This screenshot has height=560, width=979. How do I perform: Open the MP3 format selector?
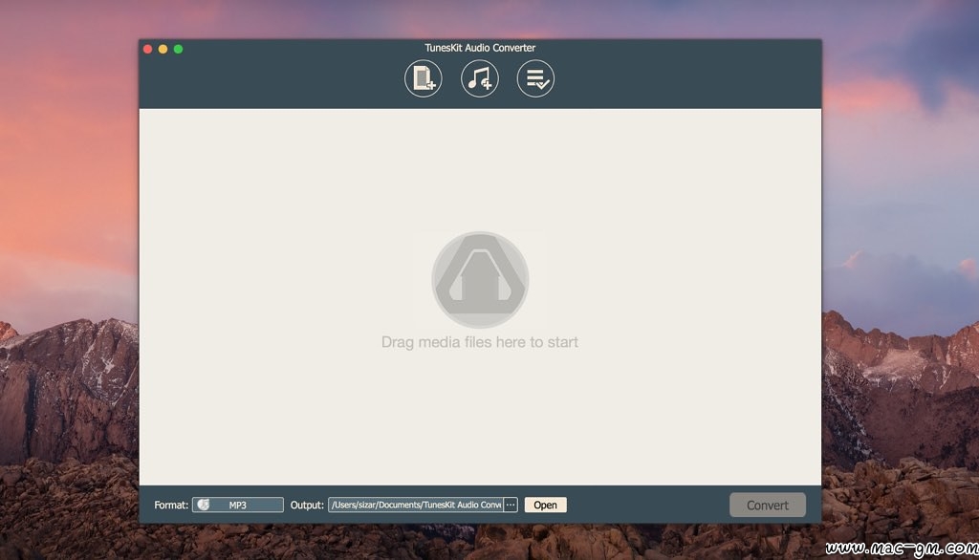(x=238, y=505)
